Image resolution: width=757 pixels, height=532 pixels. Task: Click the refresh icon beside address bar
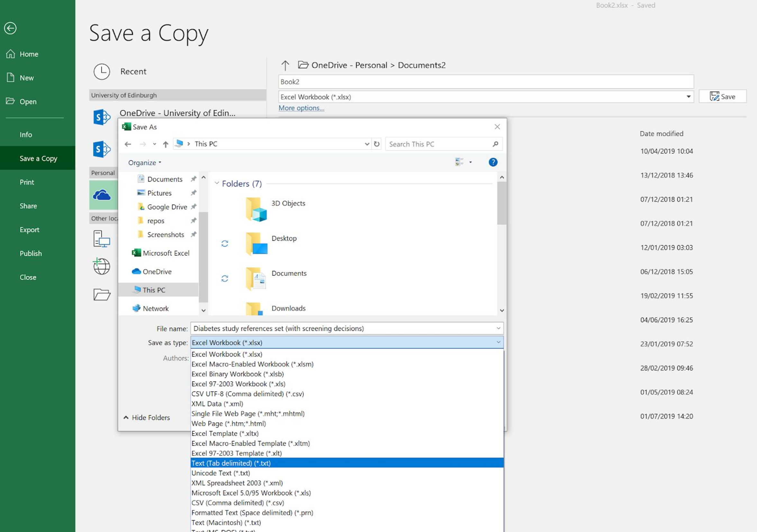(376, 144)
